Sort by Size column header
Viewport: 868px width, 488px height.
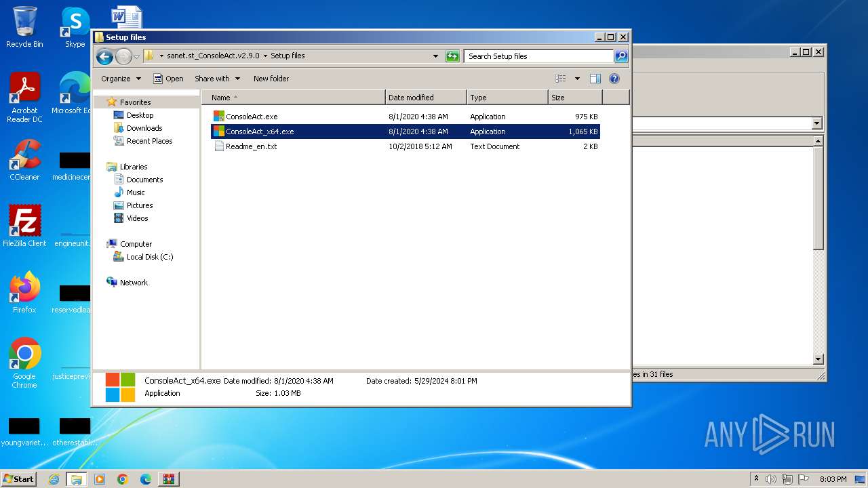pyautogui.click(x=575, y=98)
